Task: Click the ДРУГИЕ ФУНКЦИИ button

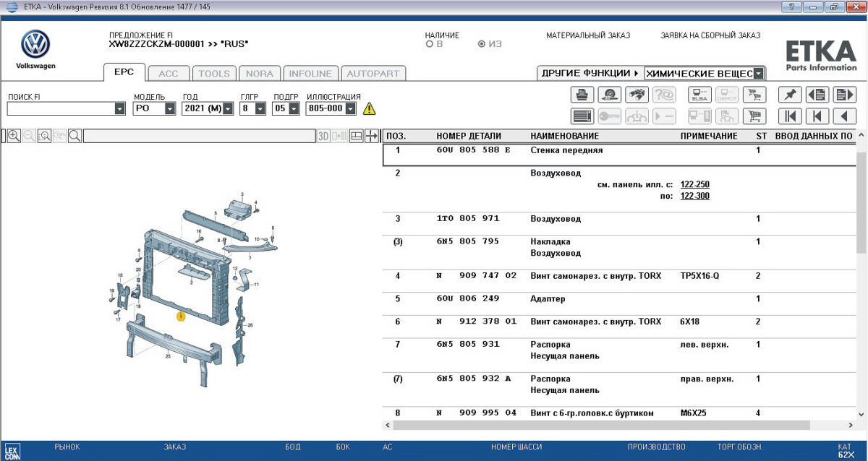Action: pyautogui.click(x=590, y=73)
